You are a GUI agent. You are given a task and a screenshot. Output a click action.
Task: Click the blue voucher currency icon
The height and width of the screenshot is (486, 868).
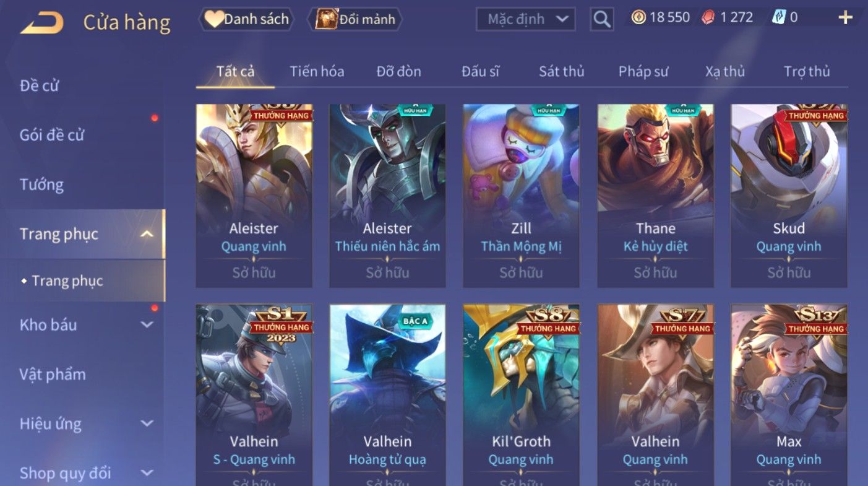[x=778, y=17]
